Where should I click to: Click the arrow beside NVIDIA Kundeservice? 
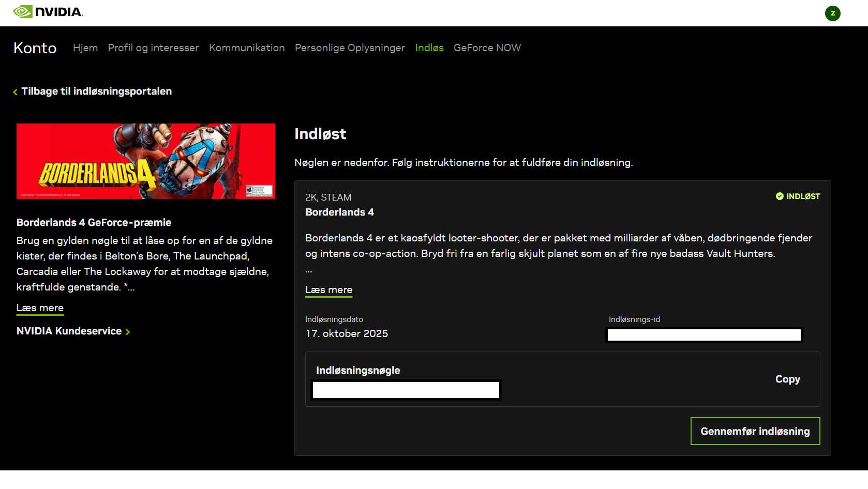(x=128, y=332)
